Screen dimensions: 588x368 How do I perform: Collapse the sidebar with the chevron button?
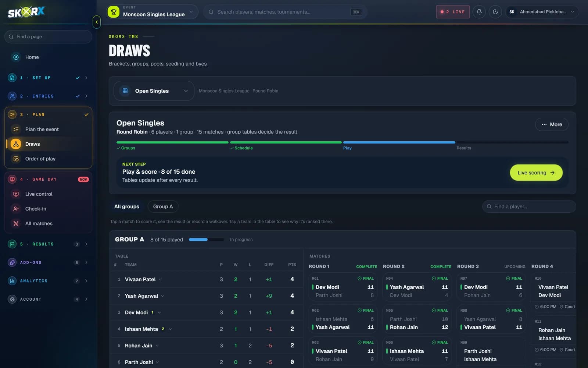97,22
